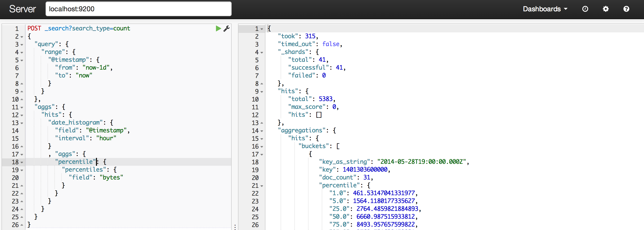Collapse the response root fold arrow on line 1
The height and width of the screenshot is (230, 644).
tap(262, 29)
